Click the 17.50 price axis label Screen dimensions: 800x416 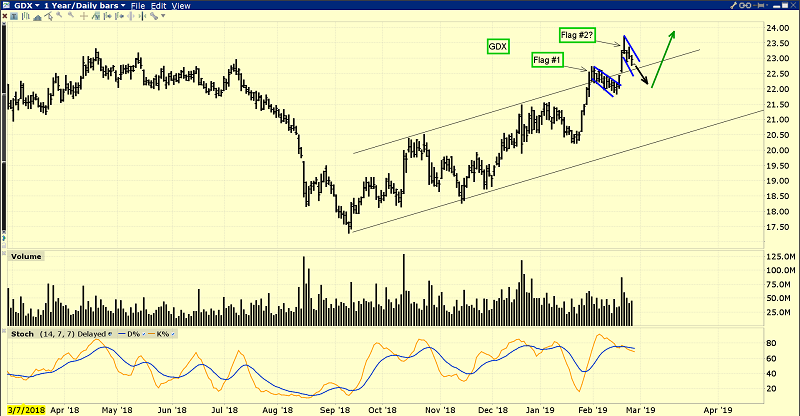tap(778, 227)
